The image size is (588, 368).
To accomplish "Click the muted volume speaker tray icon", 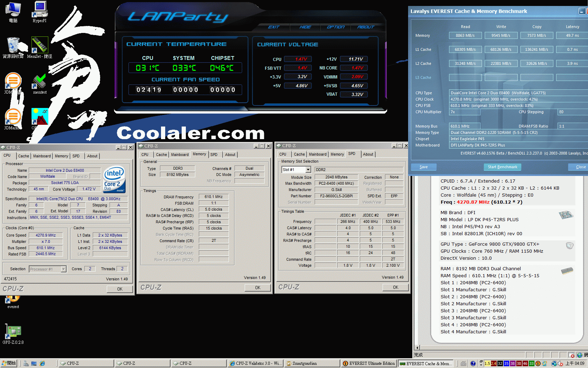I will pyautogui.click(x=560, y=363).
